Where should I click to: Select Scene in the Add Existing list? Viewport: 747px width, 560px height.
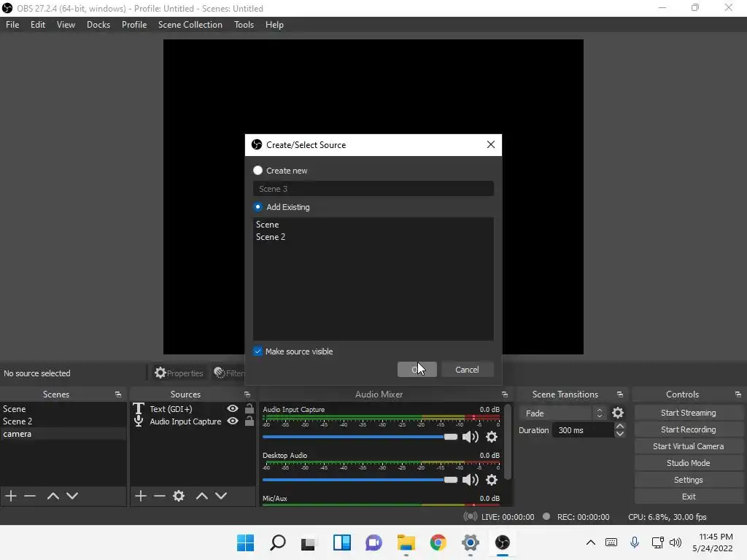tap(373, 225)
